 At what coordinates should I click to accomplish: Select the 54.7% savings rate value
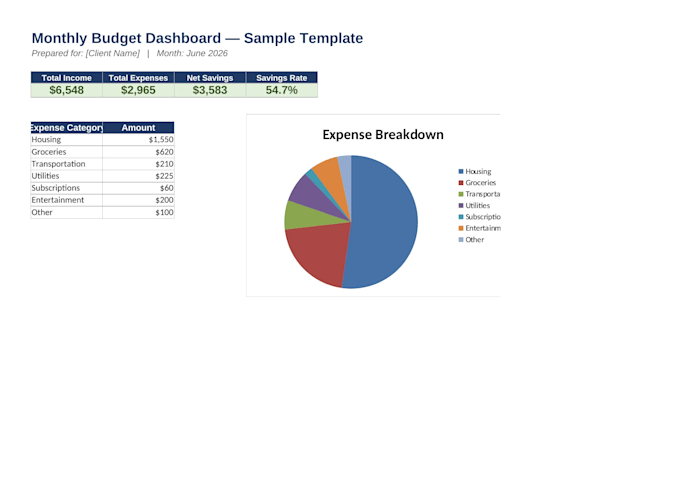[x=281, y=90]
